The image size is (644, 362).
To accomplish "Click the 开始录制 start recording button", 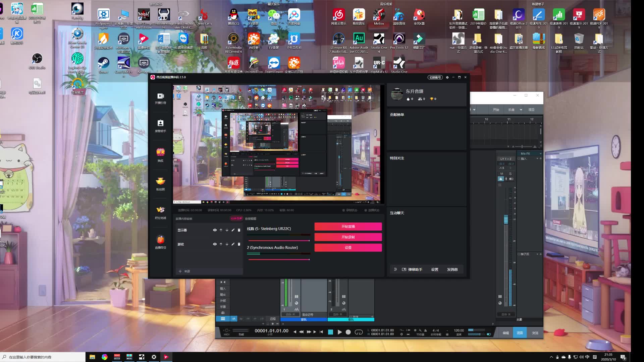I will (x=348, y=237).
